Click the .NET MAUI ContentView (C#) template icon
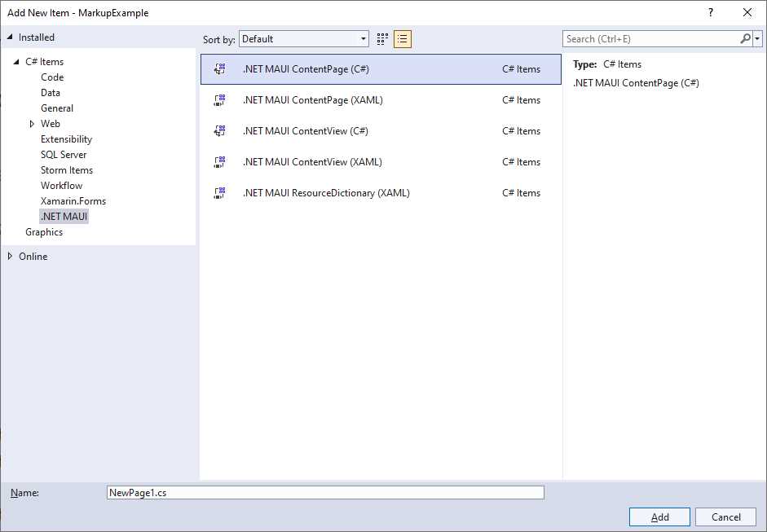 click(x=219, y=130)
